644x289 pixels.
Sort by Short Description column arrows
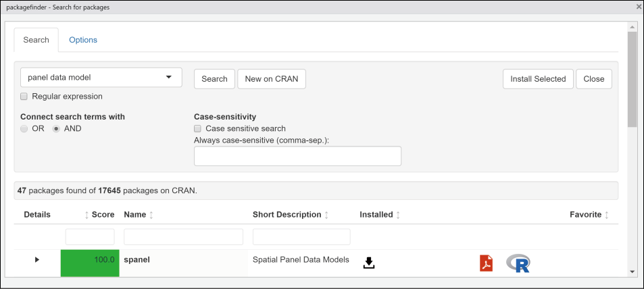[326, 215]
